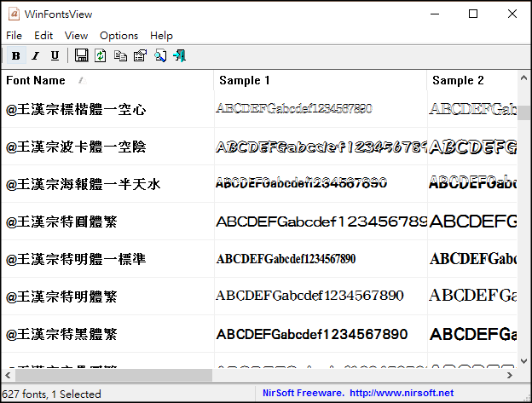The image size is (532, 403).
Task: Select the font row @王漢宗海報體一半天水
Action: pos(259,184)
